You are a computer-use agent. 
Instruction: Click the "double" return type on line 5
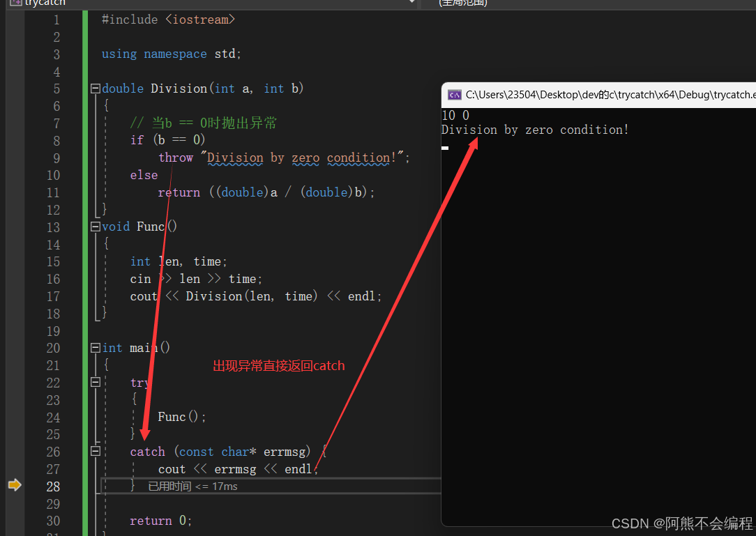point(123,89)
